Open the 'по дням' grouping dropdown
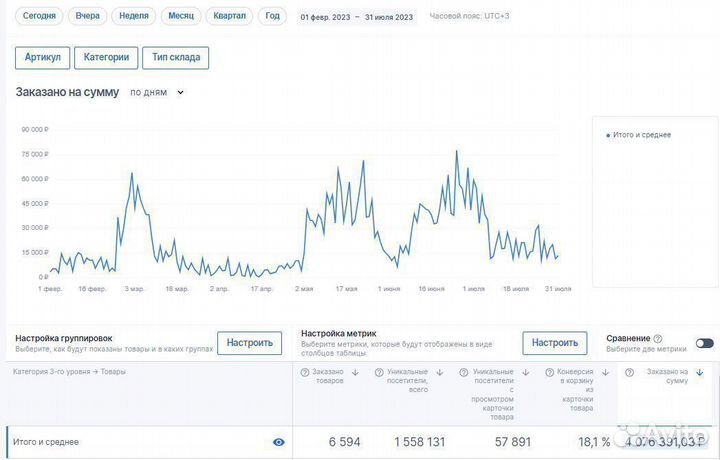720x460 pixels. pos(157,92)
